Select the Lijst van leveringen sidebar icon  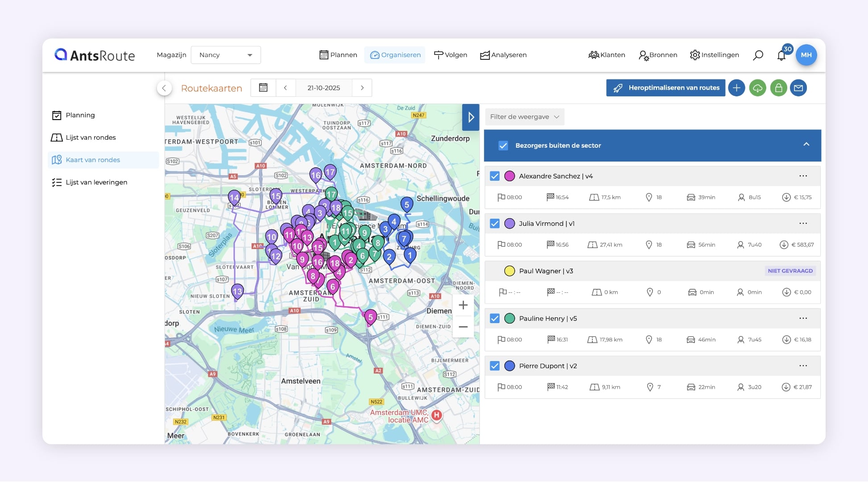coord(57,182)
